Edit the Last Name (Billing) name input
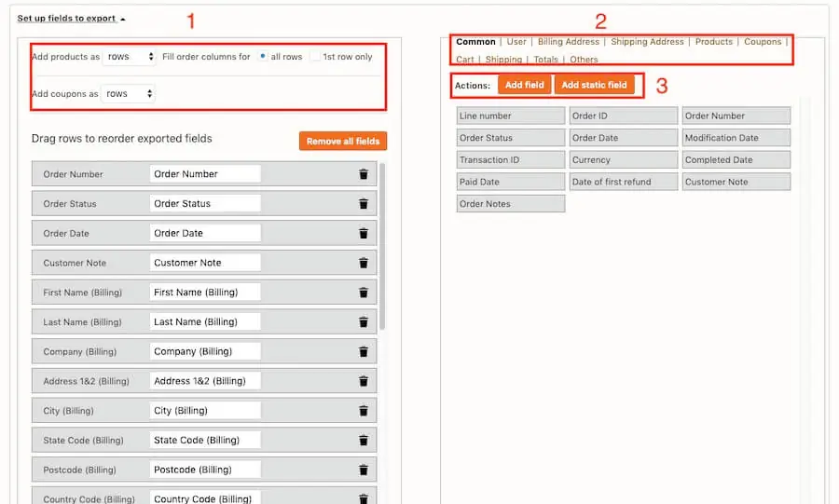The image size is (839, 504). [x=205, y=322]
